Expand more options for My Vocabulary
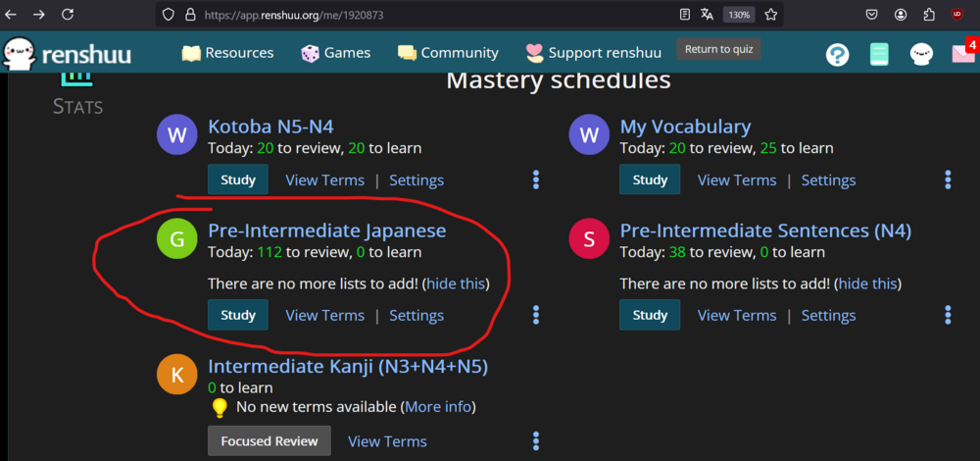The image size is (980, 461). click(948, 179)
